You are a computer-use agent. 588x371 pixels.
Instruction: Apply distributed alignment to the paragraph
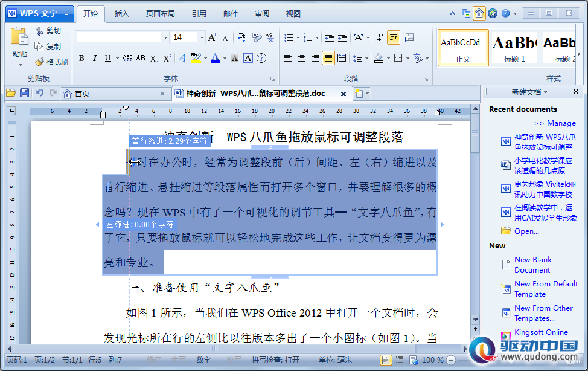(x=342, y=58)
